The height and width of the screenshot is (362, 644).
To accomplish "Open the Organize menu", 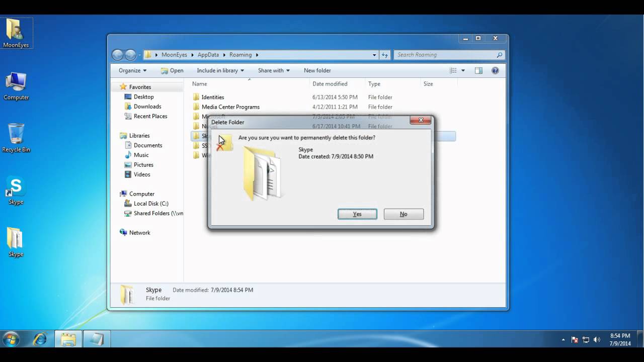I will coord(133,70).
